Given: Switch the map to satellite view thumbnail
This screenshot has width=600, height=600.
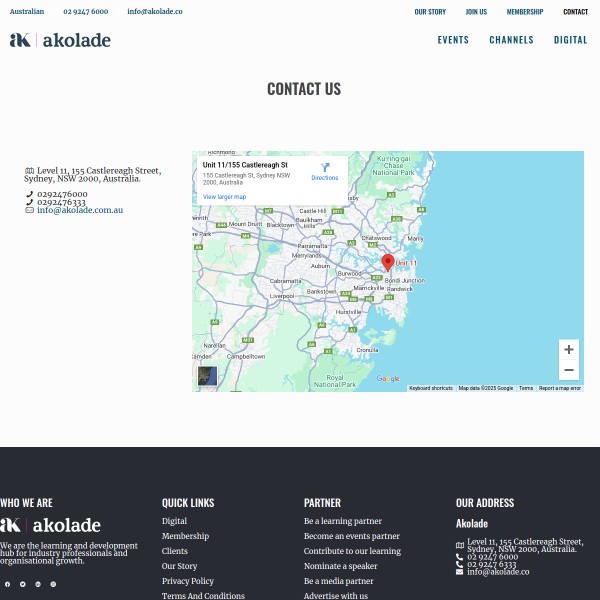Looking at the screenshot, I should (207, 376).
